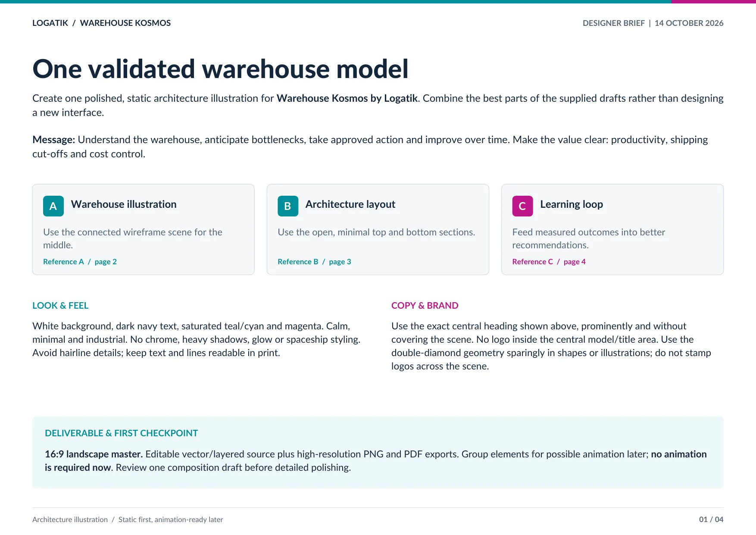Click the teal B badge icon
This screenshot has height=535, width=756.
coord(288,206)
